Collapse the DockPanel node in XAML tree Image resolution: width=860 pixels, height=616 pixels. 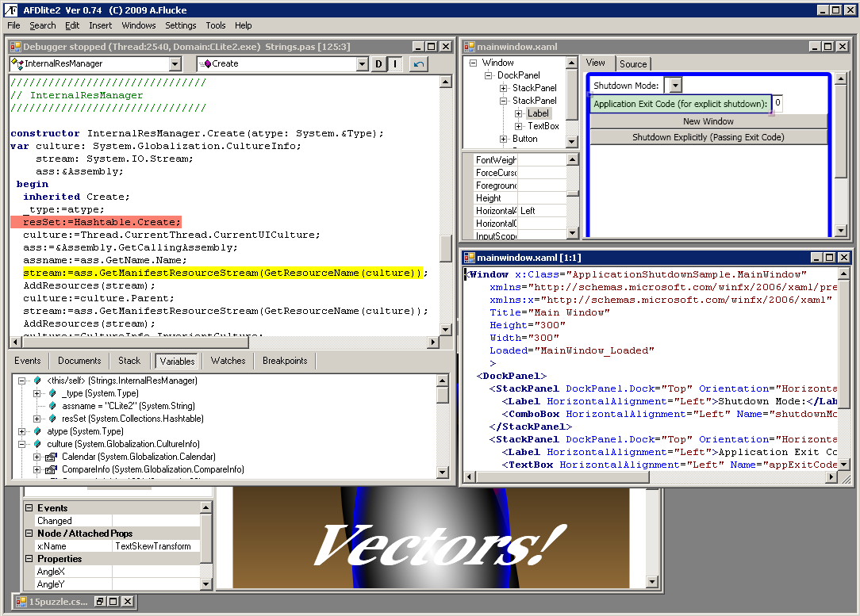(x=488, y=75)
